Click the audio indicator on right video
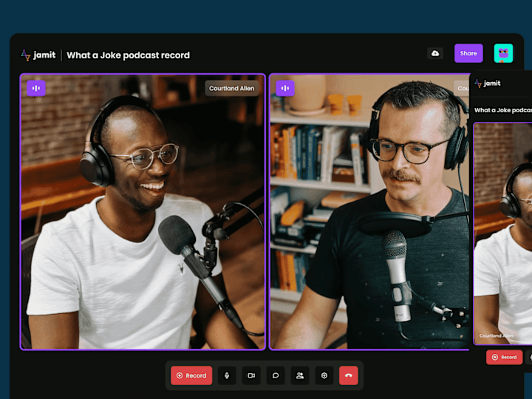 pos(285,88)
